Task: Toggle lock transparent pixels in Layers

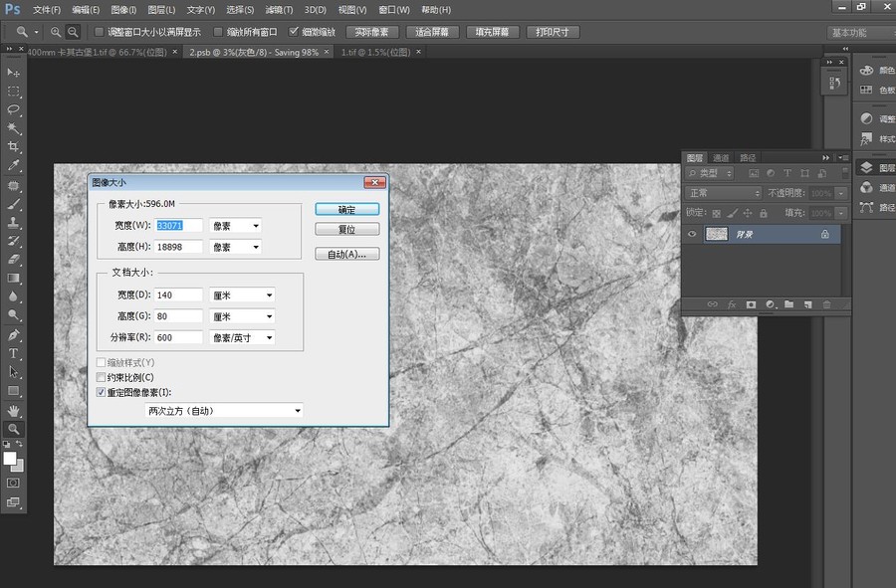Action: tap(717, 214)
